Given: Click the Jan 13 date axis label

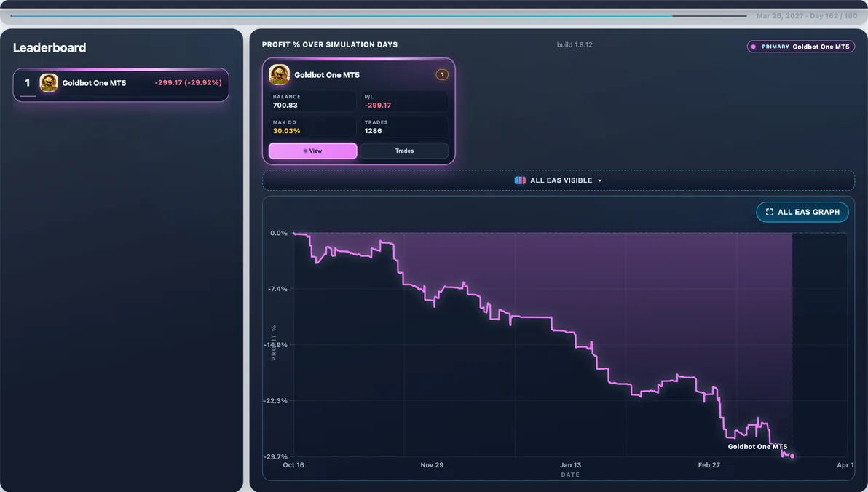Looking at the screenshot, I should pyautogui.click(x=570, y=465).
